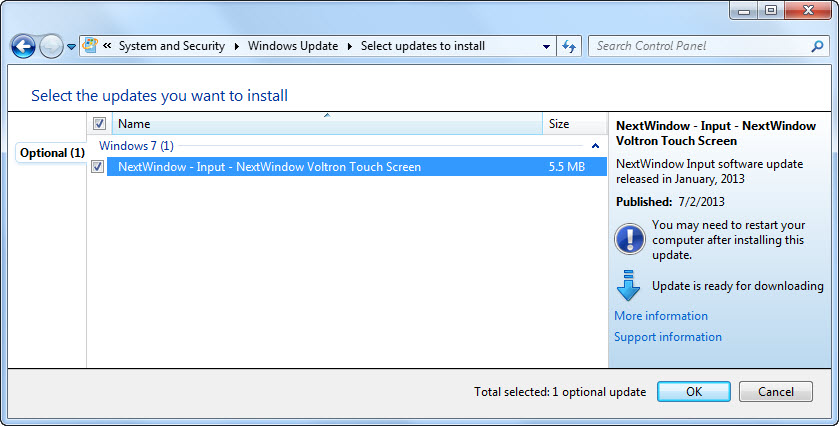This screenshot has height=426, width=839.
Task: Select System and Security breadcrumb
Action: (172, 46)
